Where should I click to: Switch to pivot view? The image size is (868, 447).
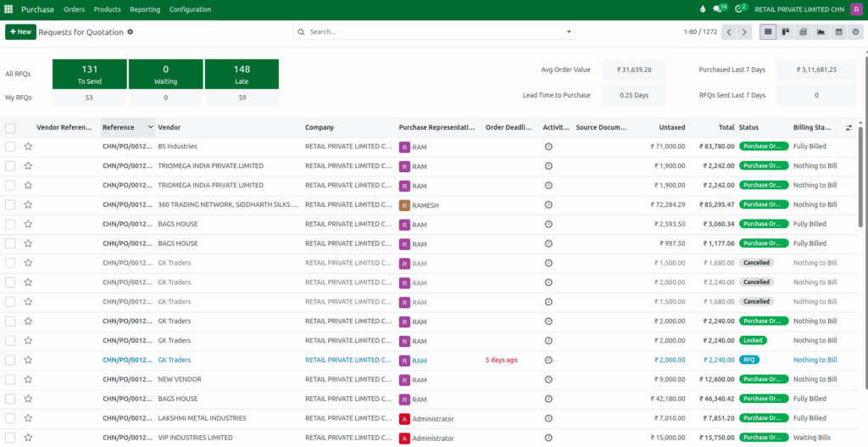(x=803, y=32)
